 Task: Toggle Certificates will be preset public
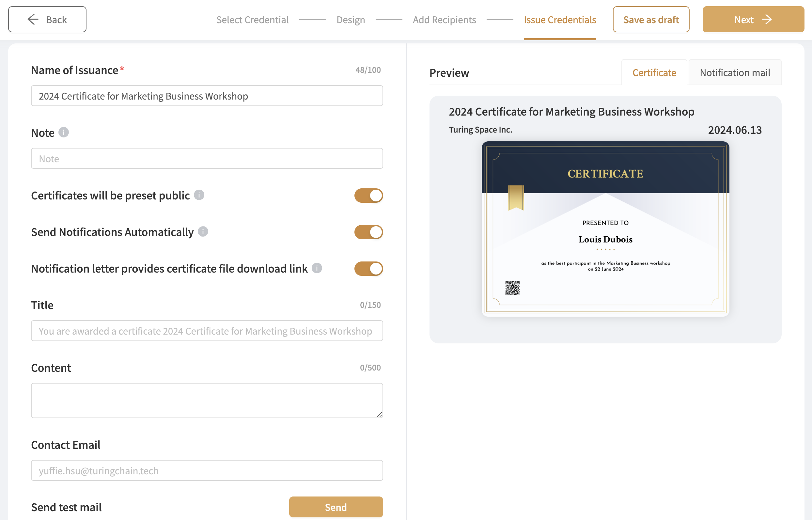(368, 196)
